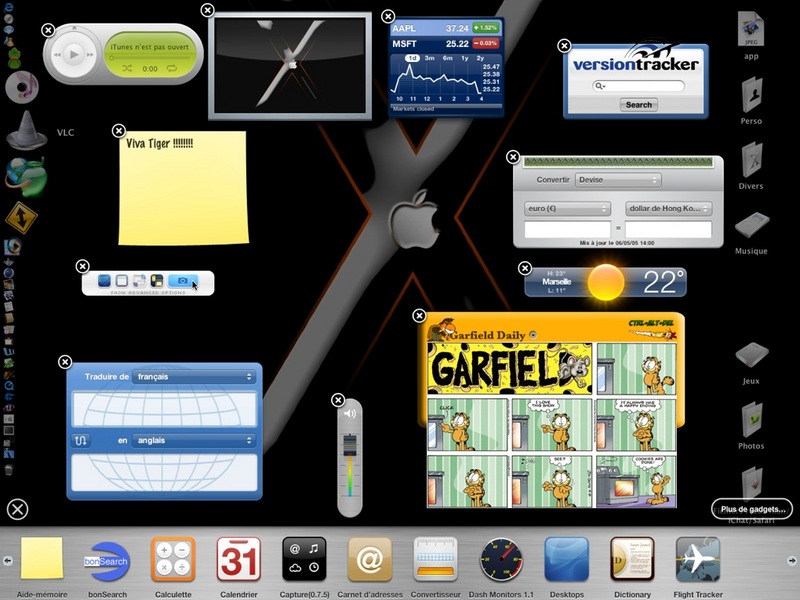
Task: Open the Marseille weather widget
Action: click(x=606, y=282)
